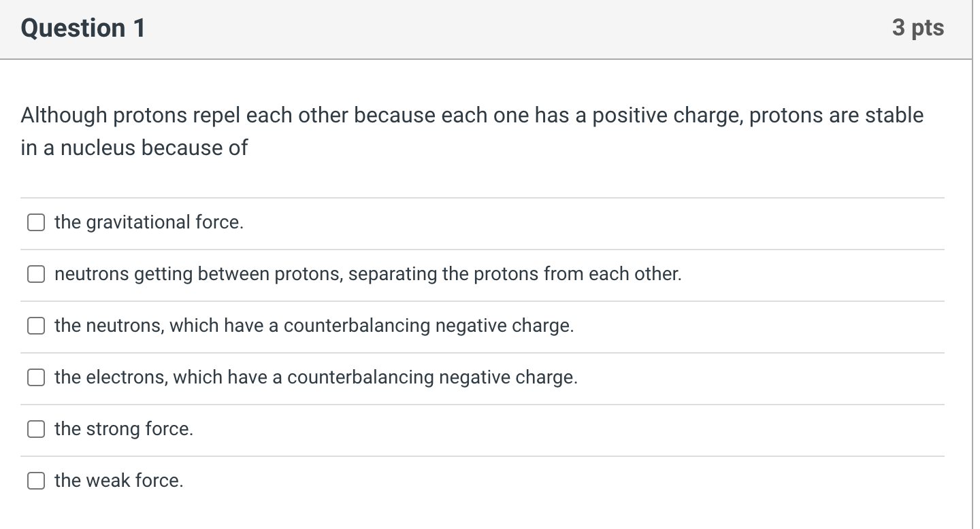Tick the weak force checkbox
The width and height of the screenshot is (980, 529).
coord(35,481)
